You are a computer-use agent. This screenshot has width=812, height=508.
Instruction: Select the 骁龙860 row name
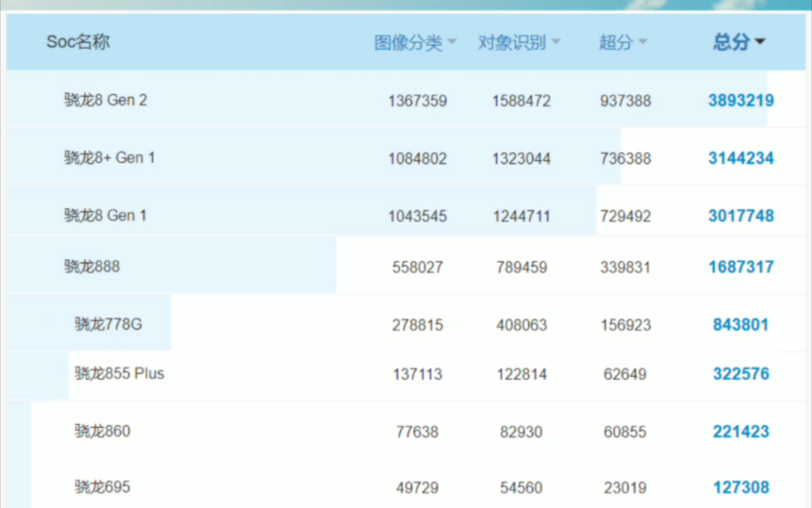tap(102, 431)
